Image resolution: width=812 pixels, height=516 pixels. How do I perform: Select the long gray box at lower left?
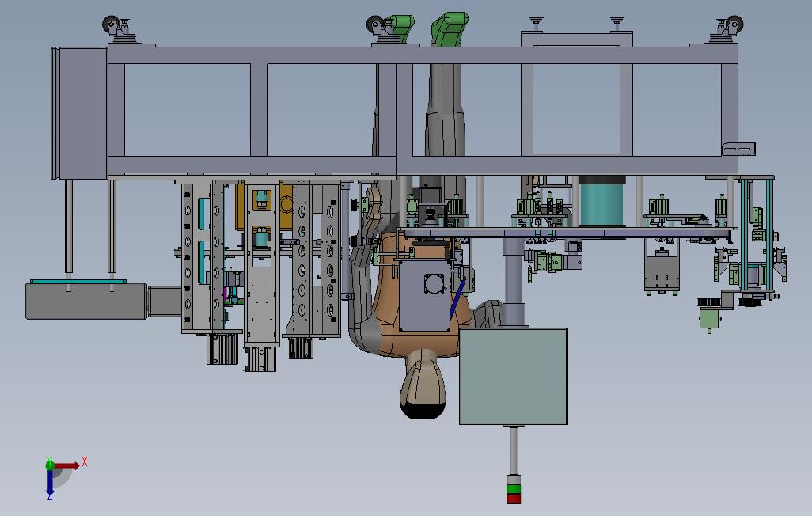click(x=86, y=301)
